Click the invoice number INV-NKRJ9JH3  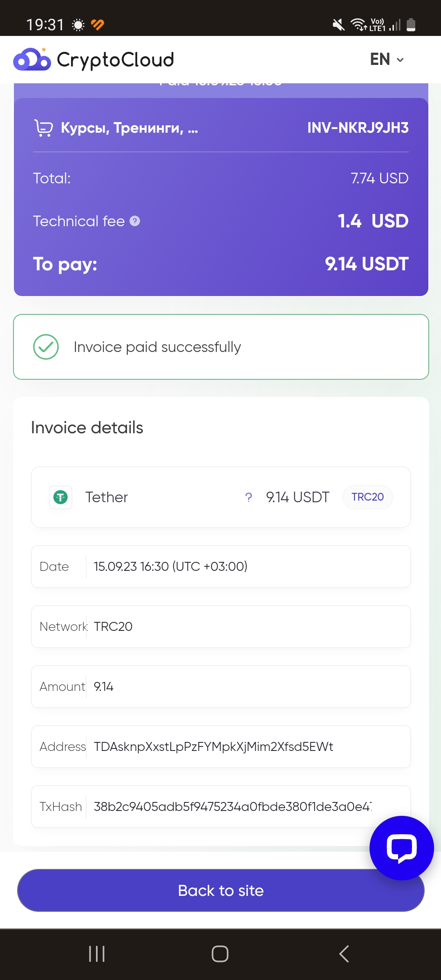point(358,128)
